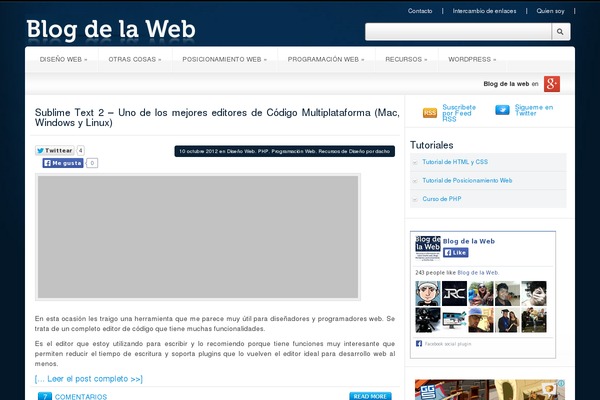
Task: Click the post date and categories bar
Action: pyautogui.click(x=285, y=151)
